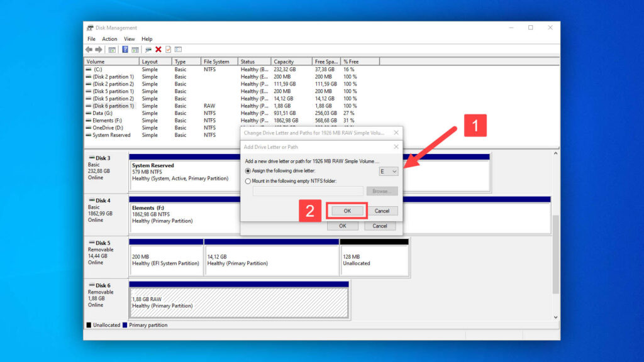
Task: Open the Action menu
Action: click(x=109, y=38)
